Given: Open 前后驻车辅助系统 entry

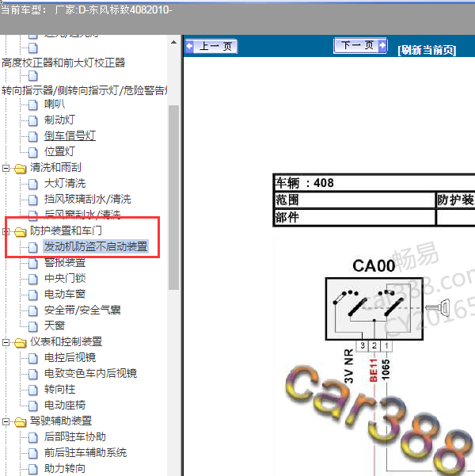Looking at the screenshot, I should coord(85,452).
